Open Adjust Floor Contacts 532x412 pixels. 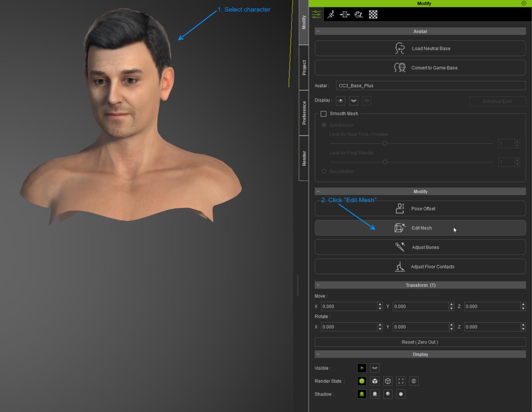[420, 267]
